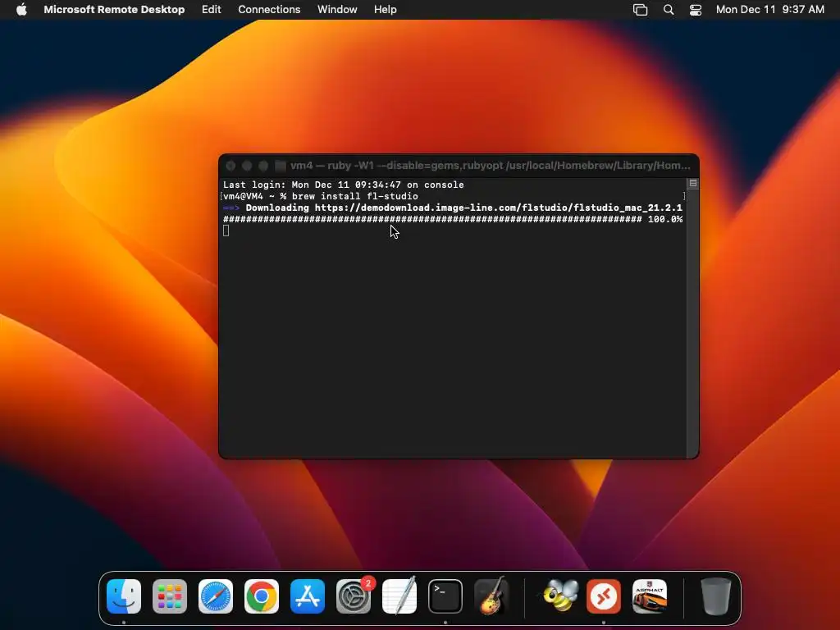Click the Terminal cursor block
The width and height of the screenshot is (840, 630).
[226, 231]
